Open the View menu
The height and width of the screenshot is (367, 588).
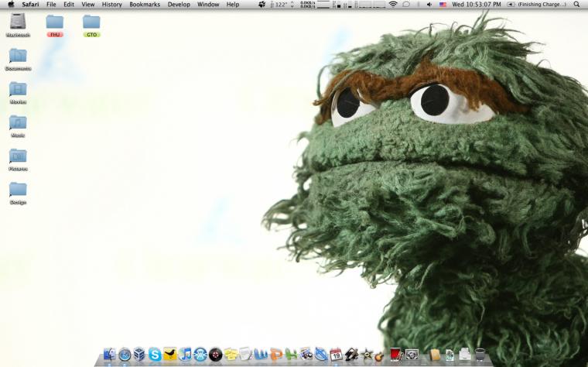(x=88, y=5)
